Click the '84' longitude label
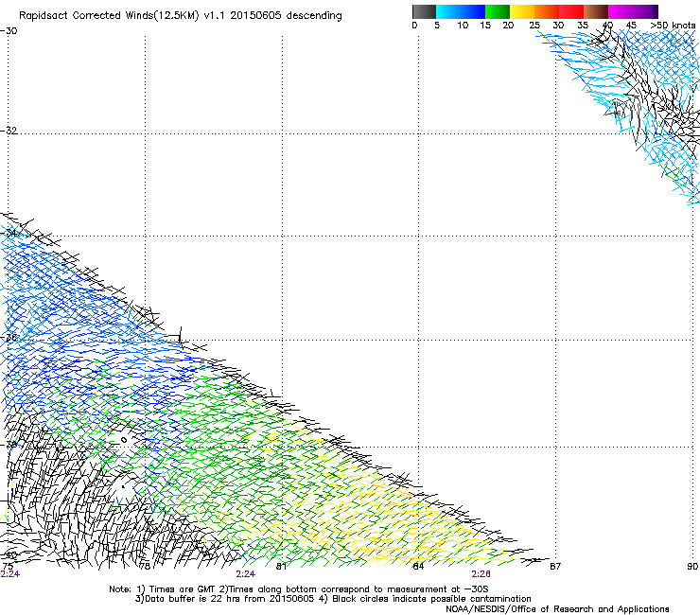 (418, 567)
